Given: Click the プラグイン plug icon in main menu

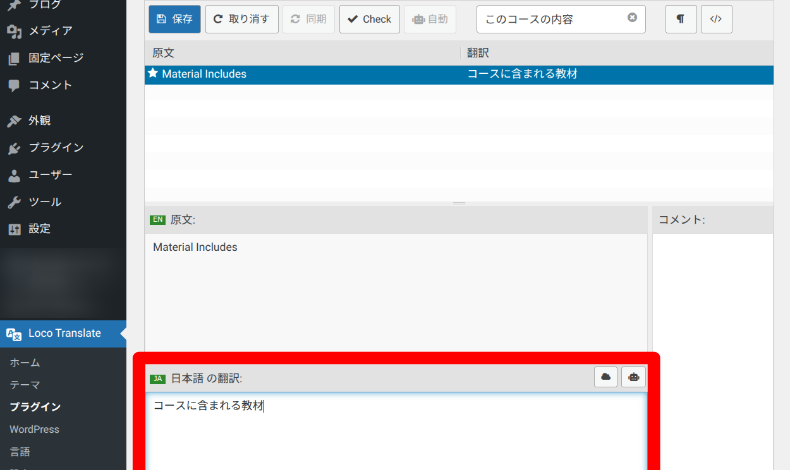Looking at the screenshot, I should pyautogui.click(x=14, y=148).
